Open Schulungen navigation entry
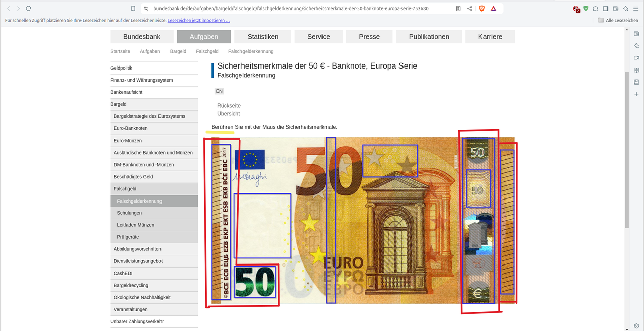 154,213
